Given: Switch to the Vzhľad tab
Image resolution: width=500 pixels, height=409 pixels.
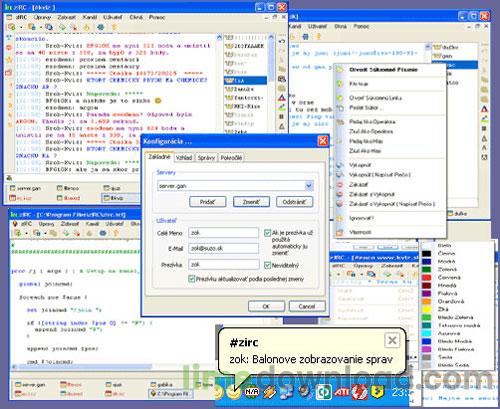Looking at the screenshot, I should 184,158.
